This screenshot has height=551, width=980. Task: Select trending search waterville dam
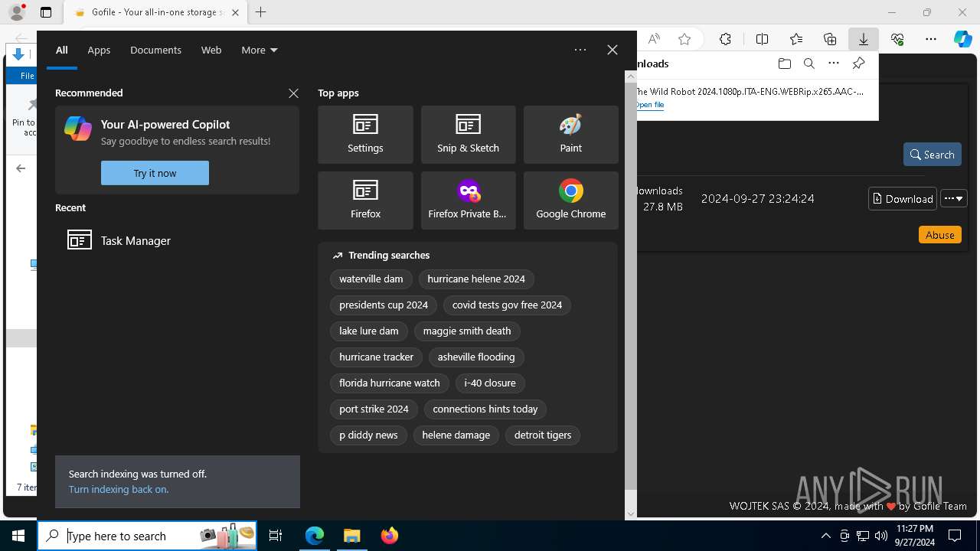[x=371, y=279]
